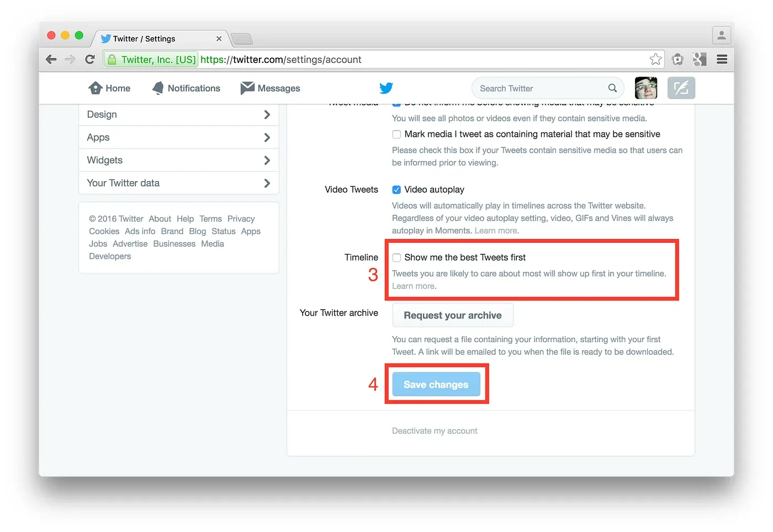This screenshot has height=532, width=773.
Task: Open the Terms footer link
Action: tap(211, 219)
